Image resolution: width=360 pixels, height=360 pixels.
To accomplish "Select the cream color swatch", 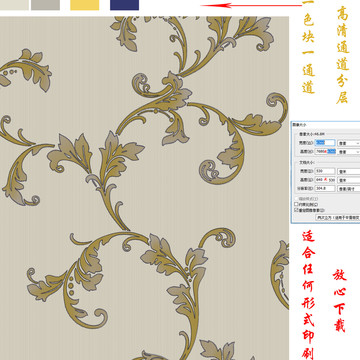I will click(x=14, y=5).
